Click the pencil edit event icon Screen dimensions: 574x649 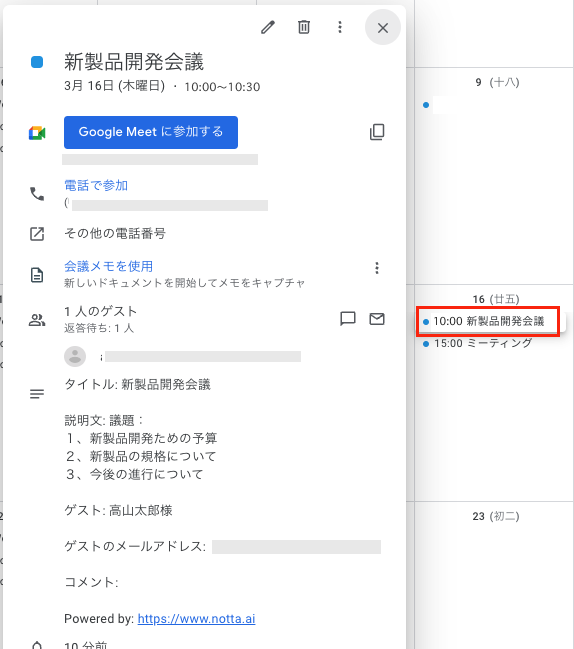coord(268,27)
